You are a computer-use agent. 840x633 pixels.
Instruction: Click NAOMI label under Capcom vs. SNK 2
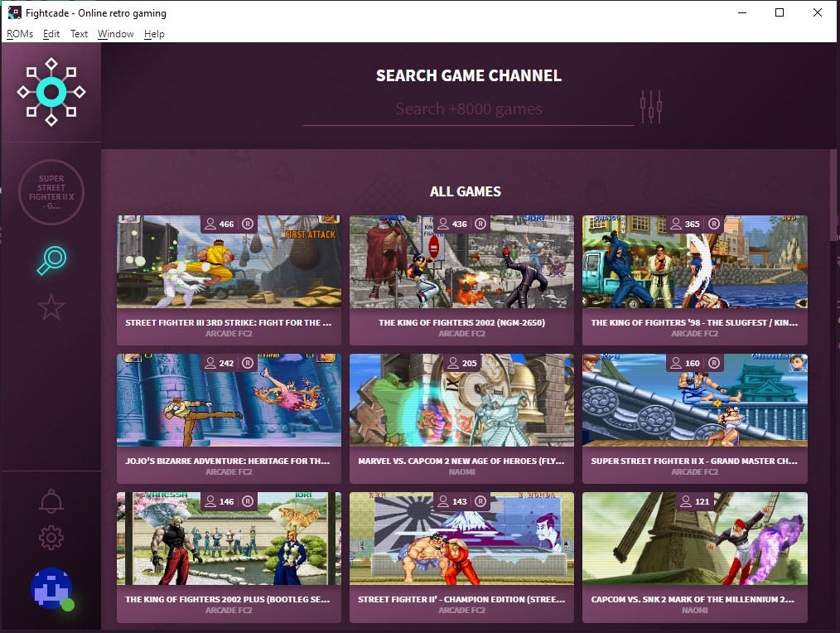695,611
